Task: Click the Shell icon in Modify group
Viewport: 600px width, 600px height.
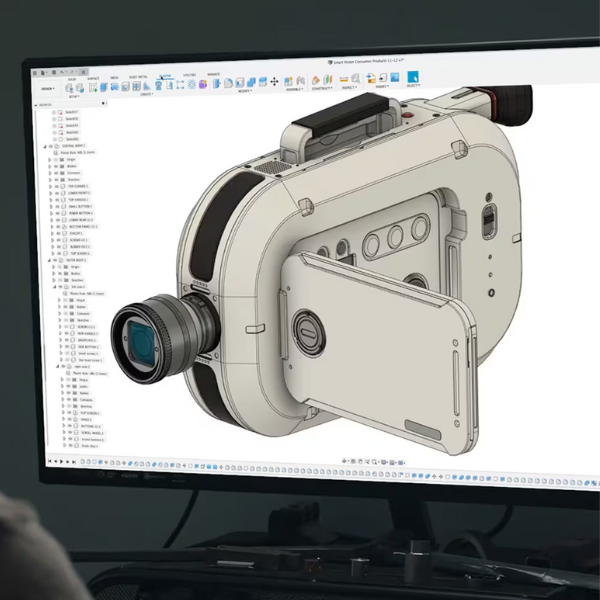Action: coord(240,82)
